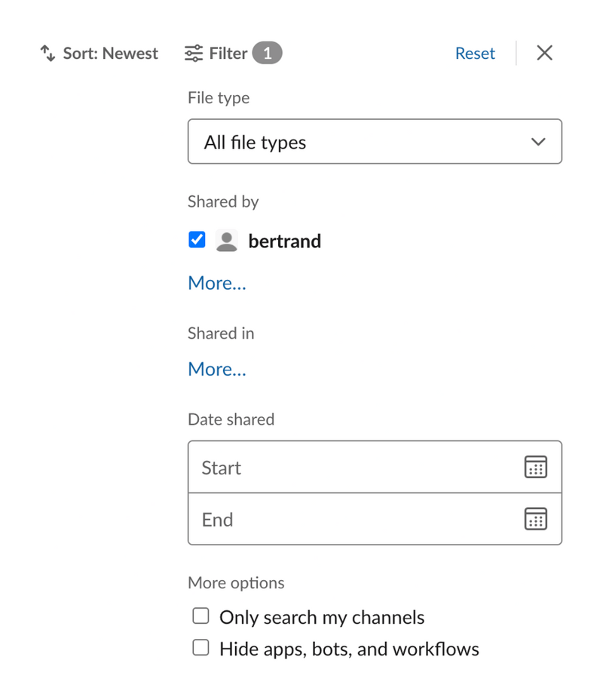Viewport: 603px width, 700px height.
Task: Reset all active filters
Action: [x=474, y=53]
